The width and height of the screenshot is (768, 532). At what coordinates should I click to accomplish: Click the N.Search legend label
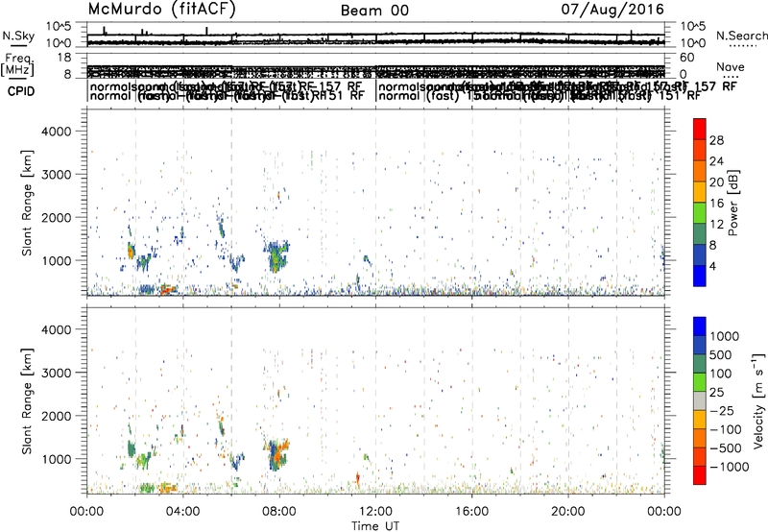click(x=741, y=36)
